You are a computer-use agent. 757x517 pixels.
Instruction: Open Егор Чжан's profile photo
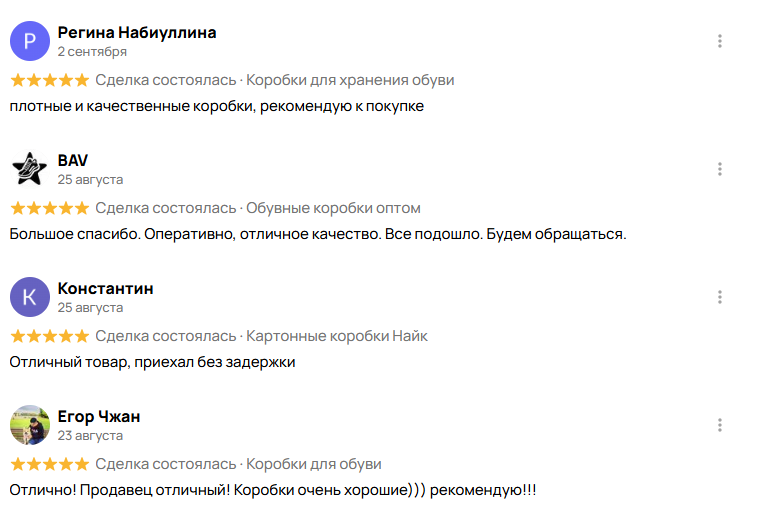29,425
